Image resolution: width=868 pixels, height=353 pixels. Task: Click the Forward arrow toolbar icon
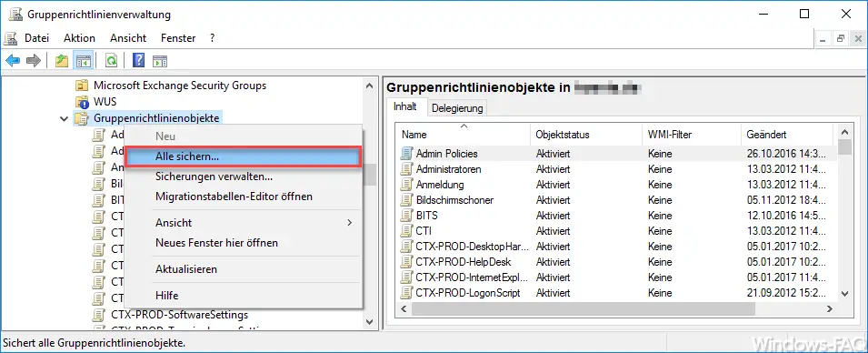pyautogui.click(x=34, y=60)
